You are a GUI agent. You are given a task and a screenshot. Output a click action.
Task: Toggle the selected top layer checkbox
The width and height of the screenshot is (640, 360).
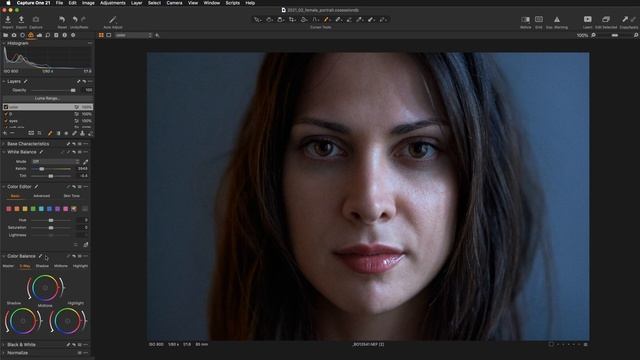(6, 107)
